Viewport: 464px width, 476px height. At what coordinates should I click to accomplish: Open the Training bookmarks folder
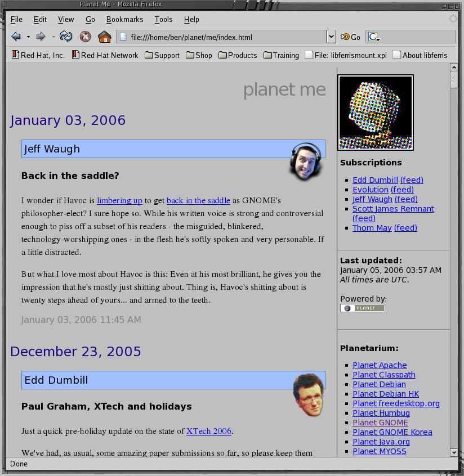pos(281,55)
